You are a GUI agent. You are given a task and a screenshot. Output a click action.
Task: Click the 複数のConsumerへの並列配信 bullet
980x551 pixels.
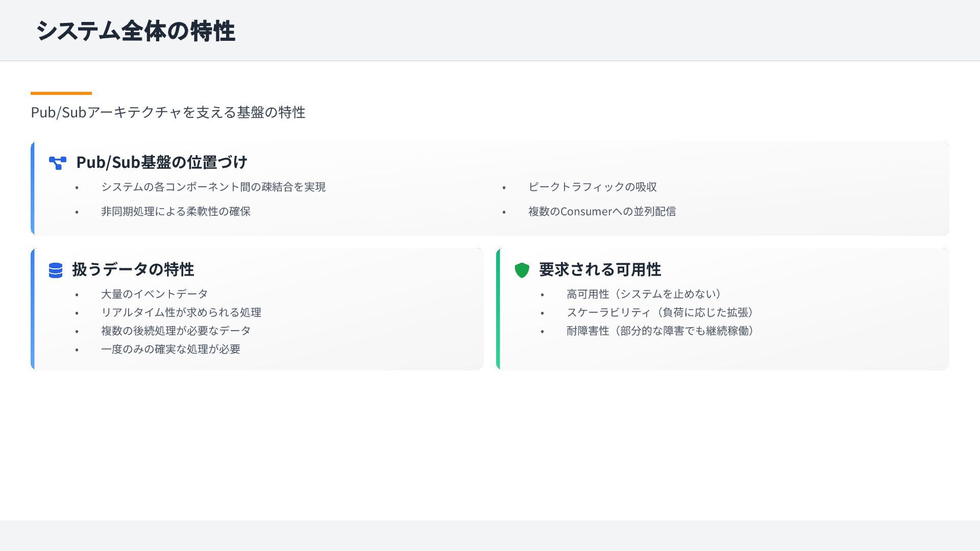(x=602, y=212)
